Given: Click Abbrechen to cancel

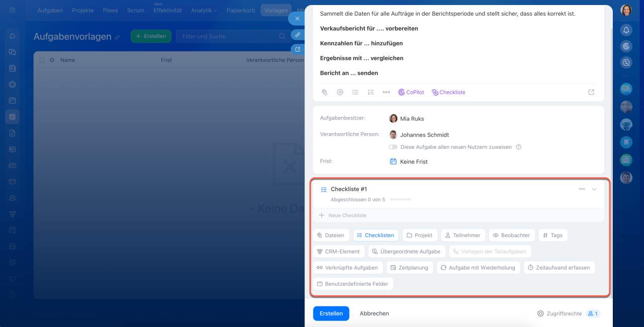Looking at the screenshot, I should click(374, 313).
